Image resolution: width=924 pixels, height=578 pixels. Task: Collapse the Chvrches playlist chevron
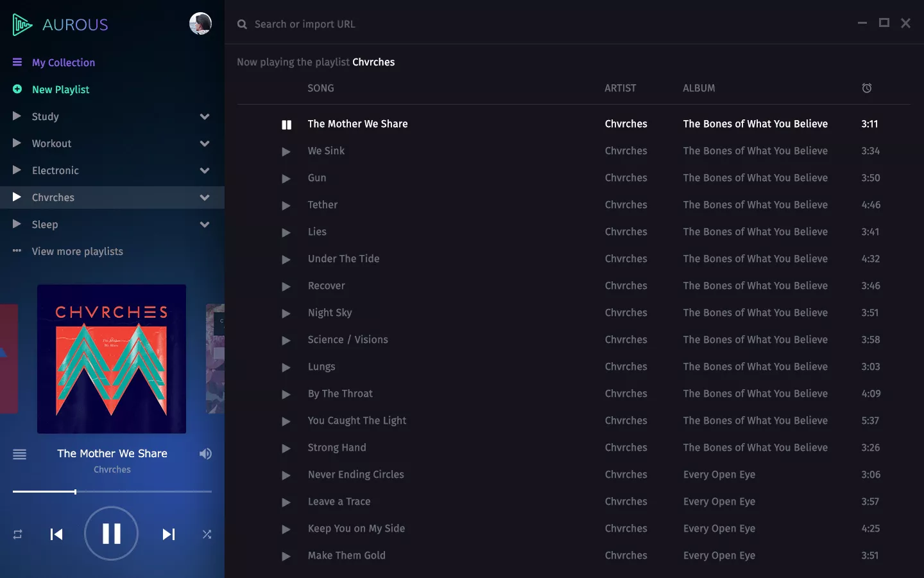point(204,198)
